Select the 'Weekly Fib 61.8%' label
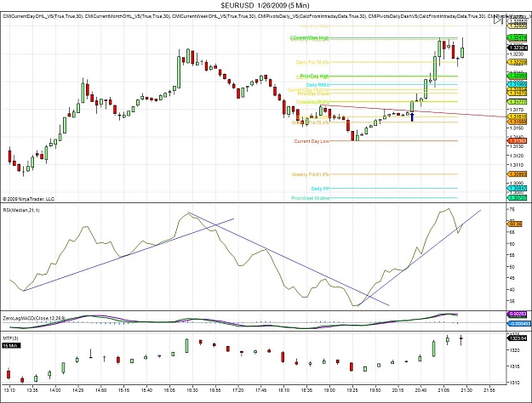Viewport: 532px width, 403px height. 310,174
